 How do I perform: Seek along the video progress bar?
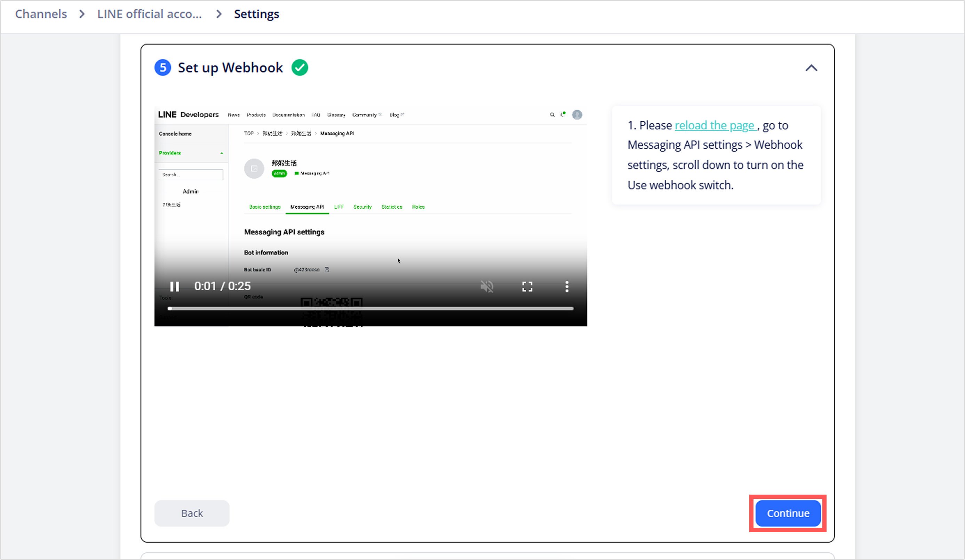[x=370, y=308]
